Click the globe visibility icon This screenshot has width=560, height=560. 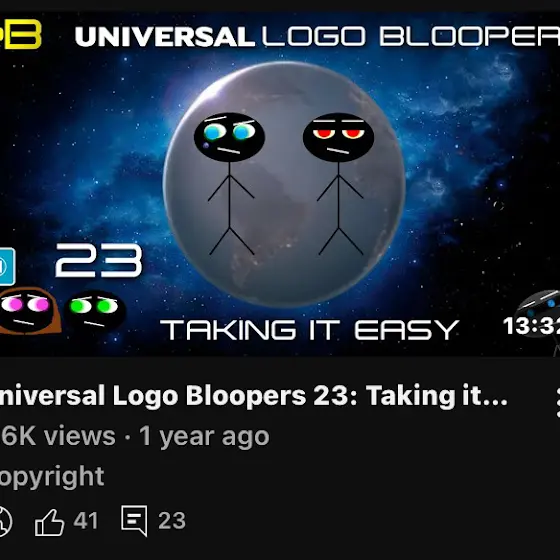coord(5,522)
